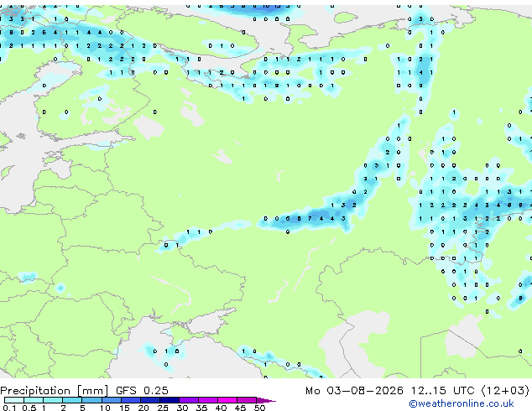532x411 pixels.
Task: Select the '25' legend scale label
Action: (163, 408)
